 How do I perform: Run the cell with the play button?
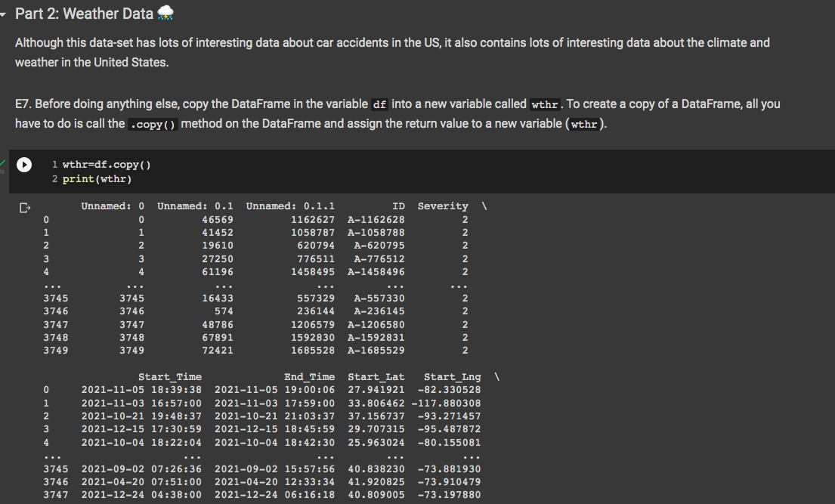click(x=23, y=165)
